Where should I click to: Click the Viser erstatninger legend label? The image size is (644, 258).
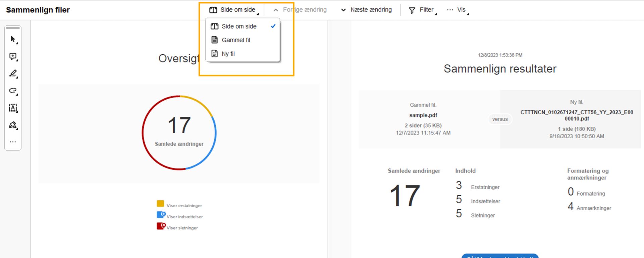click(x=184, y=206)
